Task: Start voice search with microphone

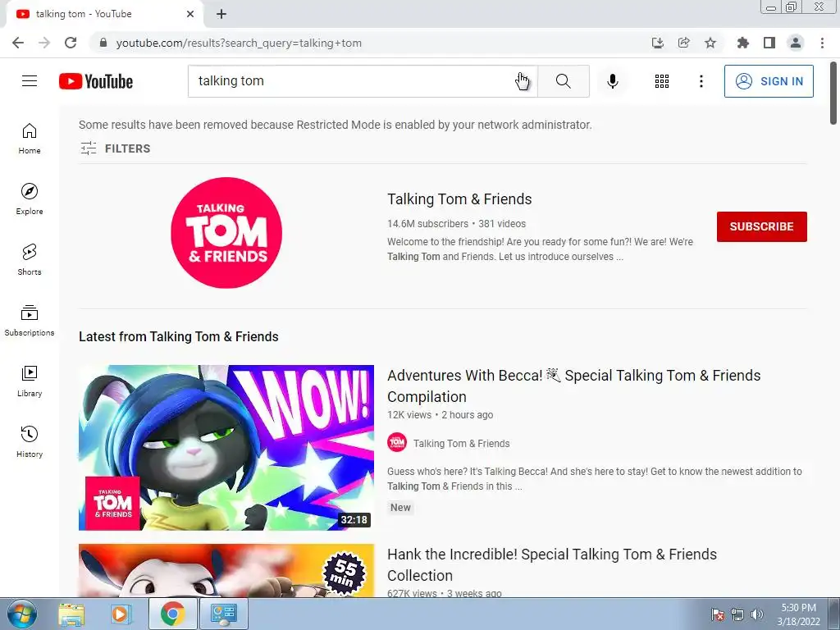Action: coord(612,81)
